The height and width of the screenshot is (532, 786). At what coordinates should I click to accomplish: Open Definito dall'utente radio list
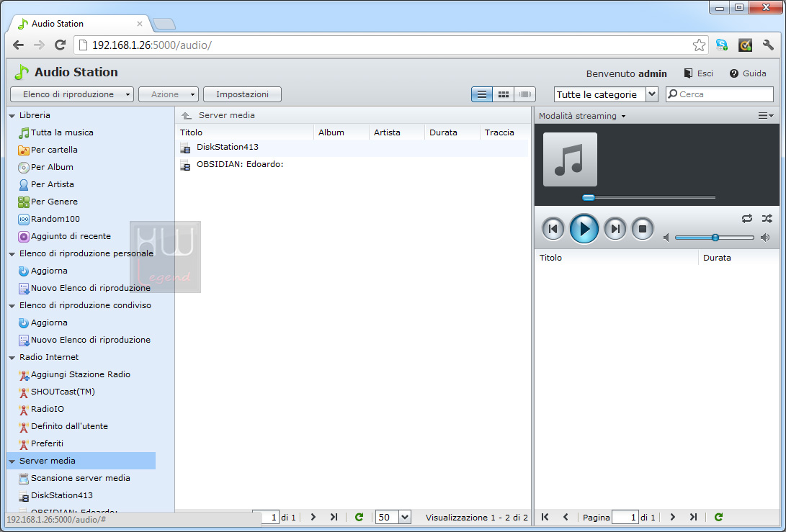63,426
